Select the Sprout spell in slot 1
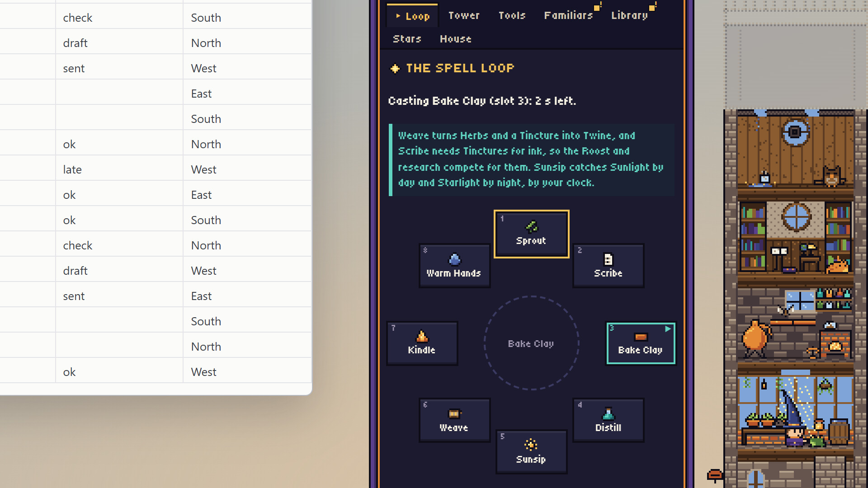The image size is (868, 488). coord(531,234)
